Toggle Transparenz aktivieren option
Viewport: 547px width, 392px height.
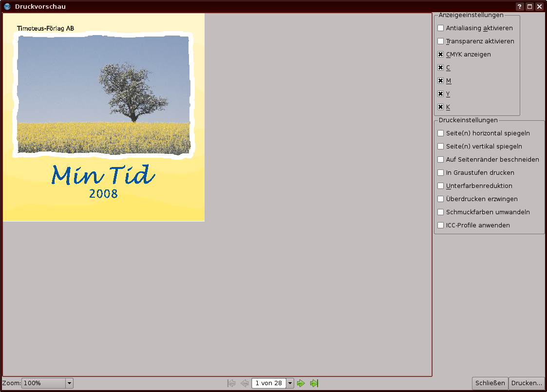click(441, 41)
